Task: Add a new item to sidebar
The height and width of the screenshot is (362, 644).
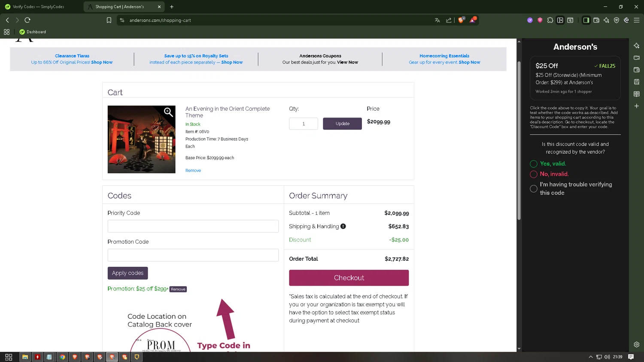Action: [637, 106]
